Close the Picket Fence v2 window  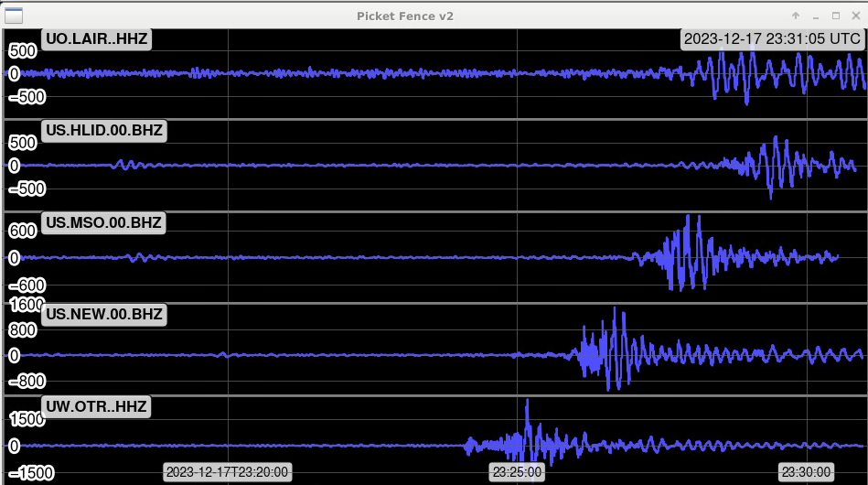click(855, 16)
